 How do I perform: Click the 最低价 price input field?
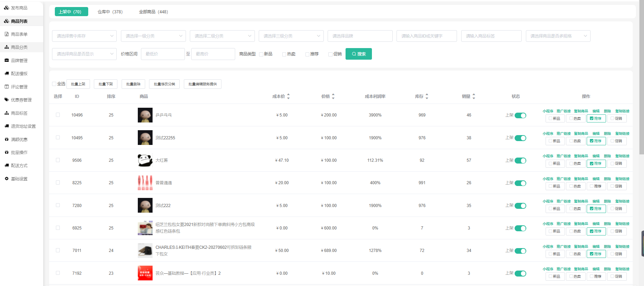click(162, 54)
